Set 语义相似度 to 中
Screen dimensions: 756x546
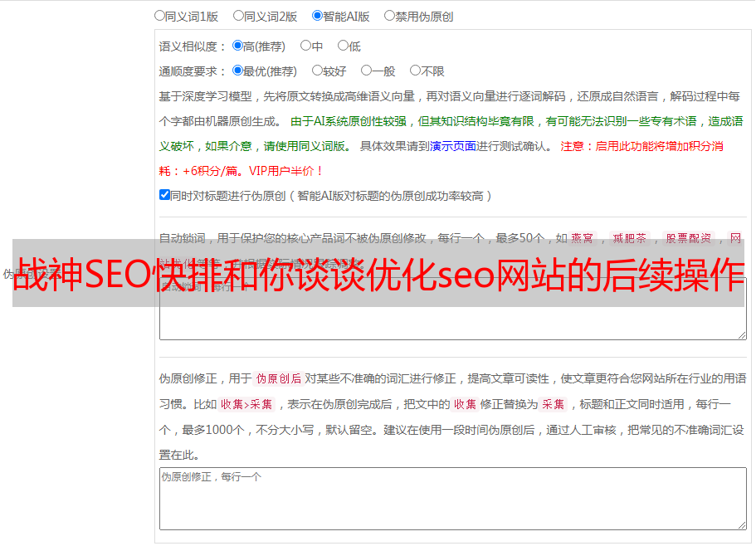305,46
